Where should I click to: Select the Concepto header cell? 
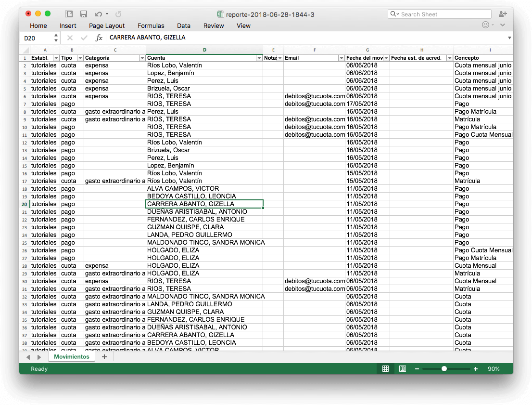click(x=483, y=58)
